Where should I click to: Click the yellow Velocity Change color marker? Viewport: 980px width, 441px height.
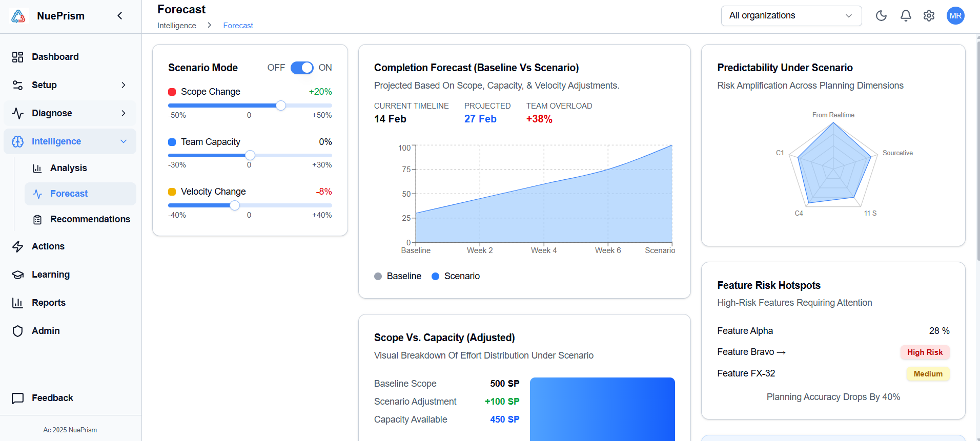pyautogui.click(x=172, y=192)
